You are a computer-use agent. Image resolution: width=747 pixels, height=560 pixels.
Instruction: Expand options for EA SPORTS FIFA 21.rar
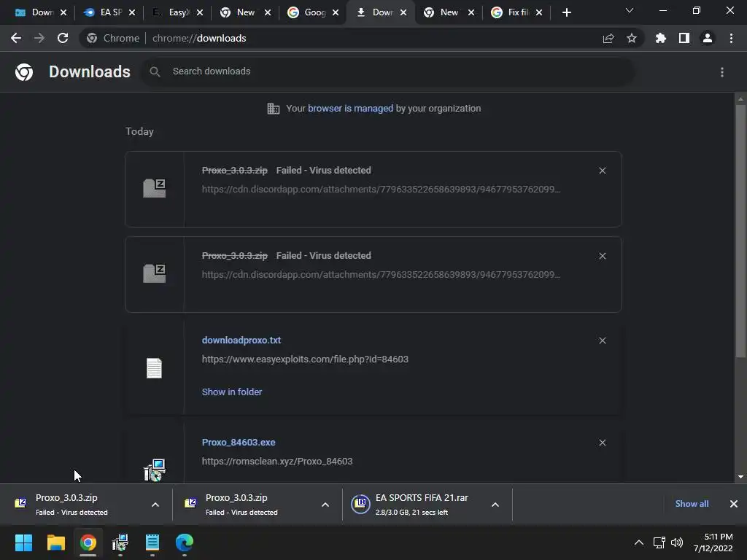tap(495, 505)
